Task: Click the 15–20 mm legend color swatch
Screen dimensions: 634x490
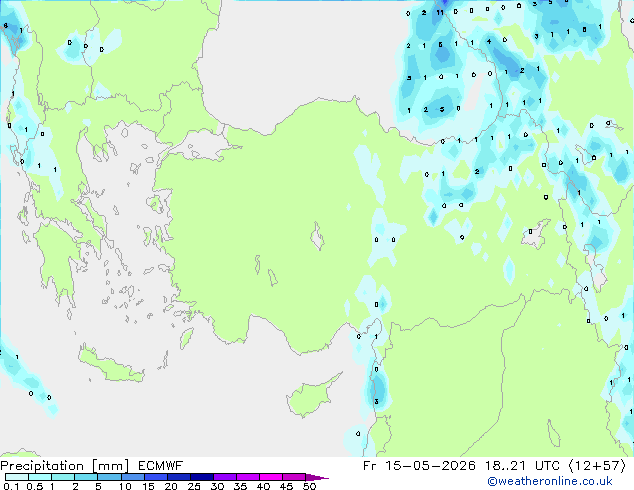Action: (x=155, y=477)
